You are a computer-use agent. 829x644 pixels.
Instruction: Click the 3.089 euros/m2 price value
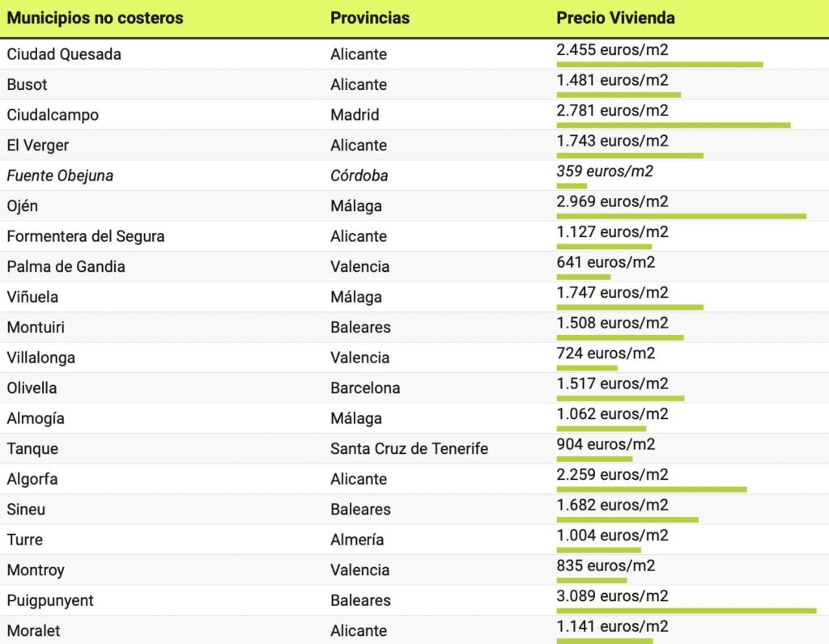click(612, 596)
